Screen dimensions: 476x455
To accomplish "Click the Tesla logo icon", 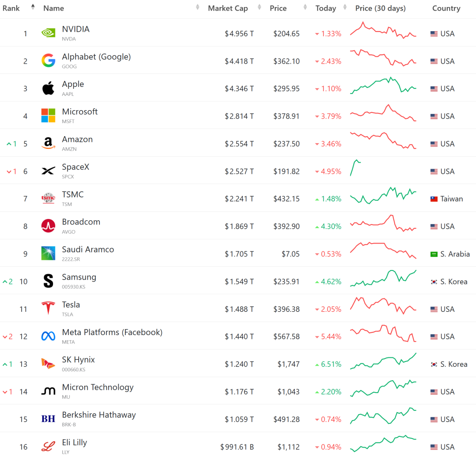I will [x=48, y=308].
